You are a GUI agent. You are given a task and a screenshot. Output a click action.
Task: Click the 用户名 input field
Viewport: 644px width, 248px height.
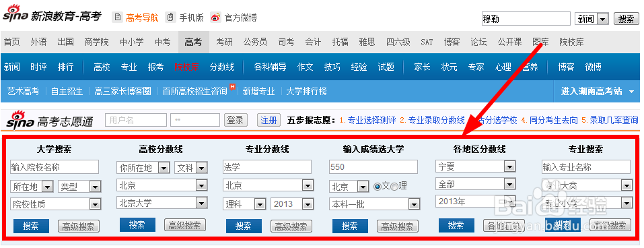pos(136,120)
